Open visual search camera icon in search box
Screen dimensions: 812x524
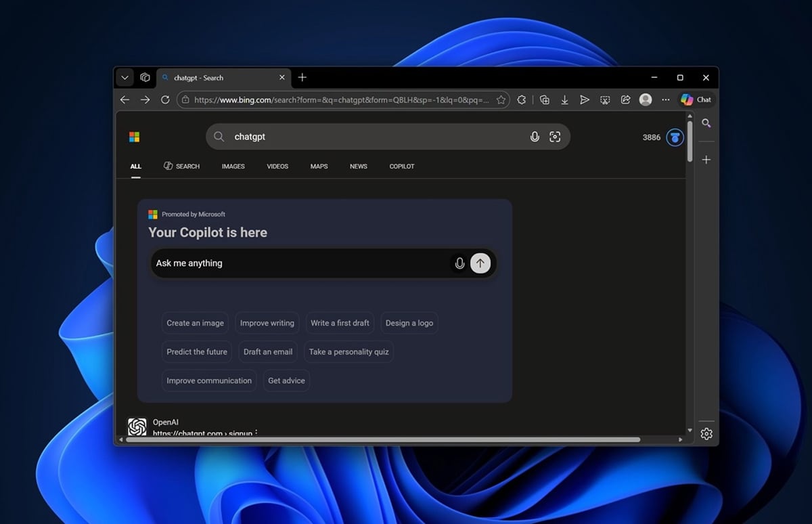click(555, 137)
